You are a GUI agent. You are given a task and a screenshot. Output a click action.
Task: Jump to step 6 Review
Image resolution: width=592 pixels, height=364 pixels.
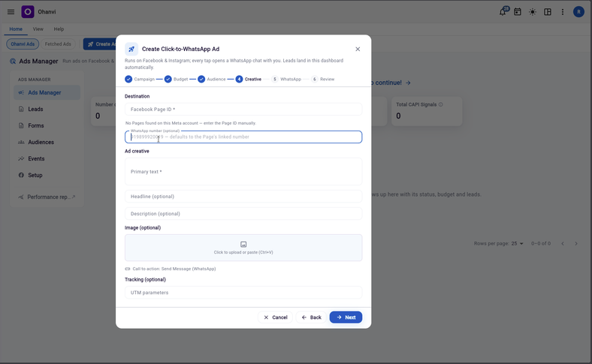(323, 80)
